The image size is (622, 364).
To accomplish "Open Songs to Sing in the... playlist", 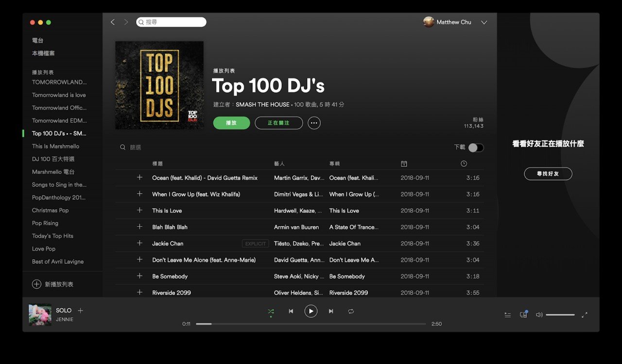I will pyautogui.click(x=59, y=185).
